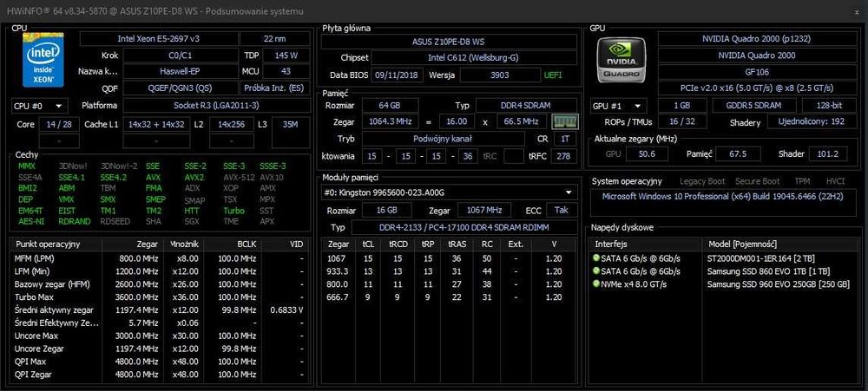Screen dimensions: 868x391
Task: Click the tRFC 278 value
Action: click(x=563, y=156)
